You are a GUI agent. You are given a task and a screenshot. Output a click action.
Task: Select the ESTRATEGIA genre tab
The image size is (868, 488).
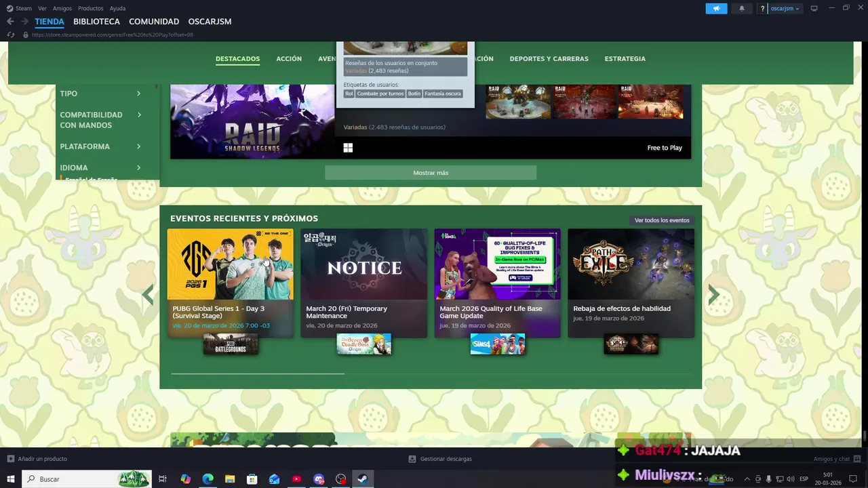click(x=625, y=59)
